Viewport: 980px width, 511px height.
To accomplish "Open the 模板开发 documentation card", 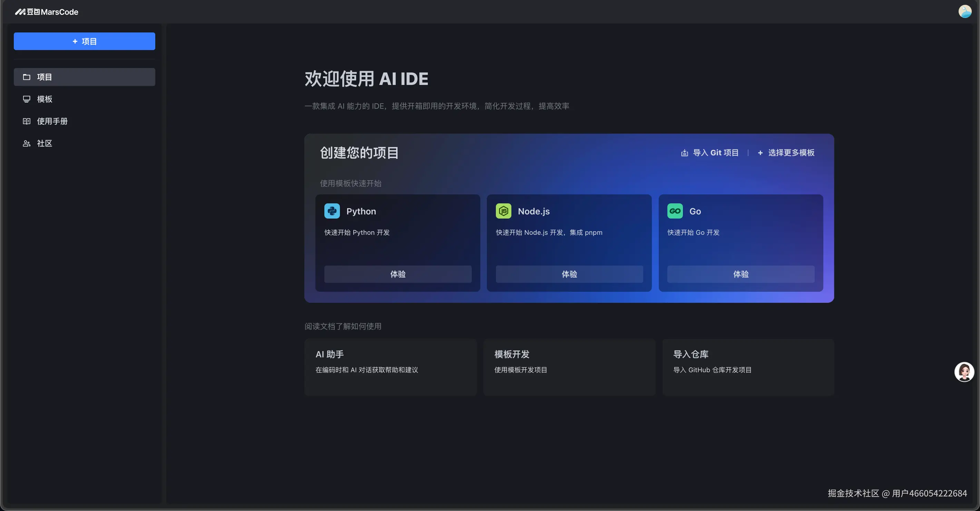I will coord(569,367).
